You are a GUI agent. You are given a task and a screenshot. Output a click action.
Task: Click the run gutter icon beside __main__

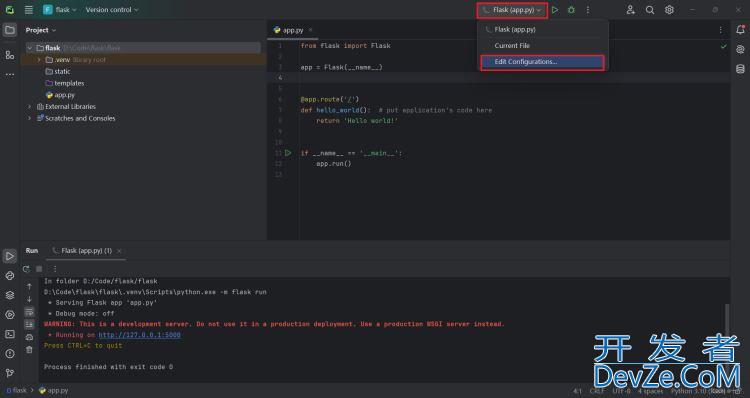point(288,153)
